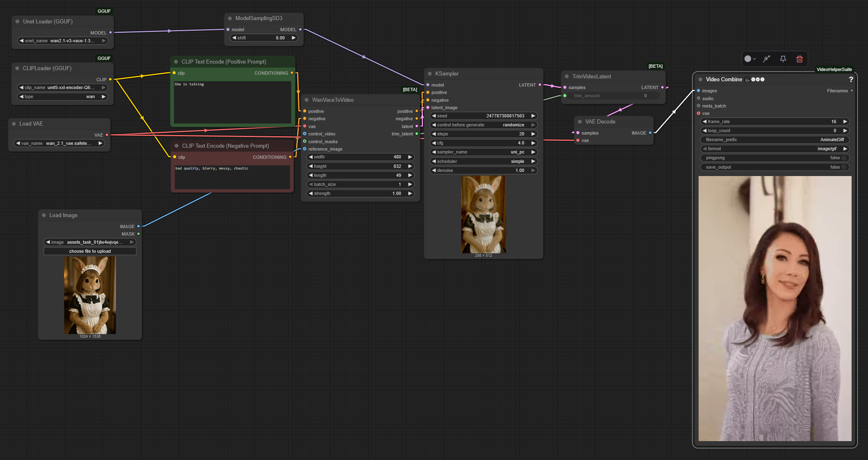Open control before generate randomize selector

pyautogui.click(x=484, y=125)
